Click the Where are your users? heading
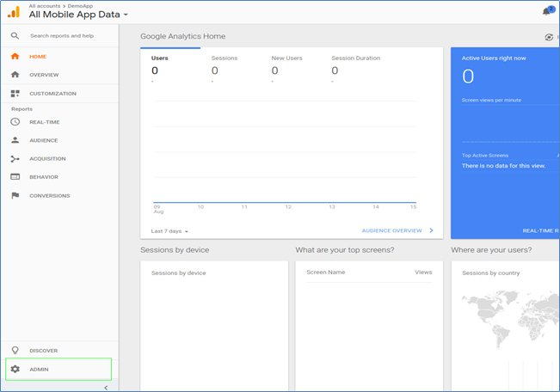560x392 pixels. 491,250
